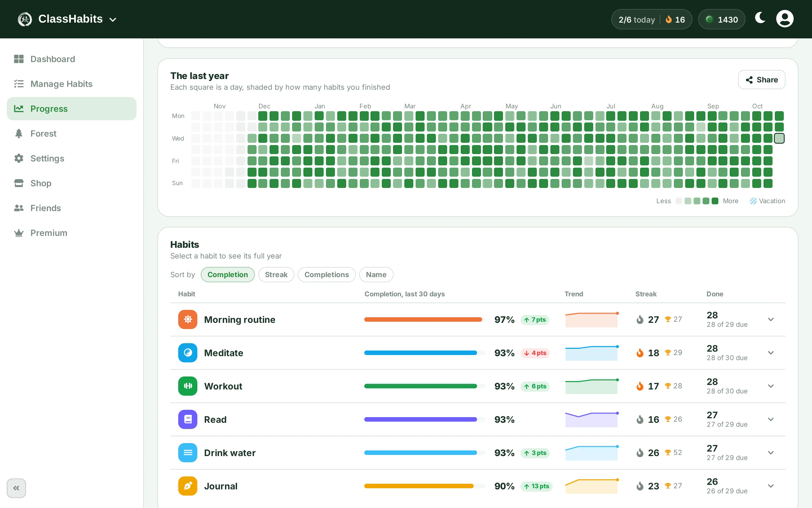Viewport: 812px width, 508px height.
Task: Click the Meditate trend sparkline
Action: pos(592,353)
